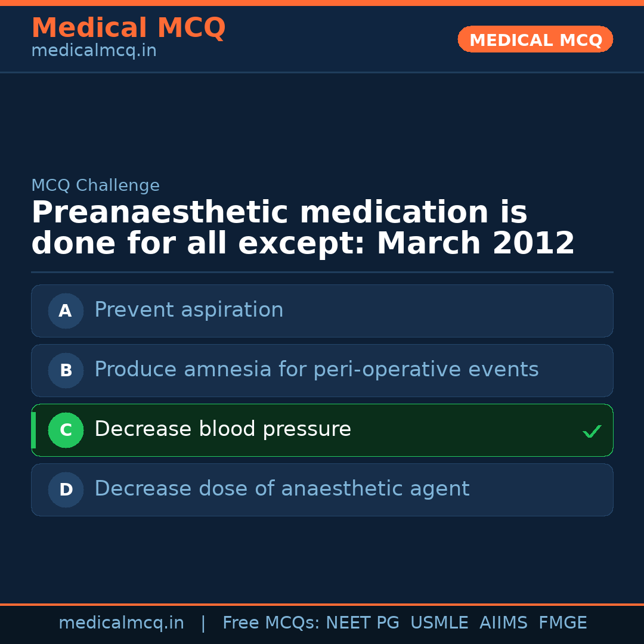The height and width of the screenshot is (644, 644).
Task: Click the question heading text
Action: point(302,228)
